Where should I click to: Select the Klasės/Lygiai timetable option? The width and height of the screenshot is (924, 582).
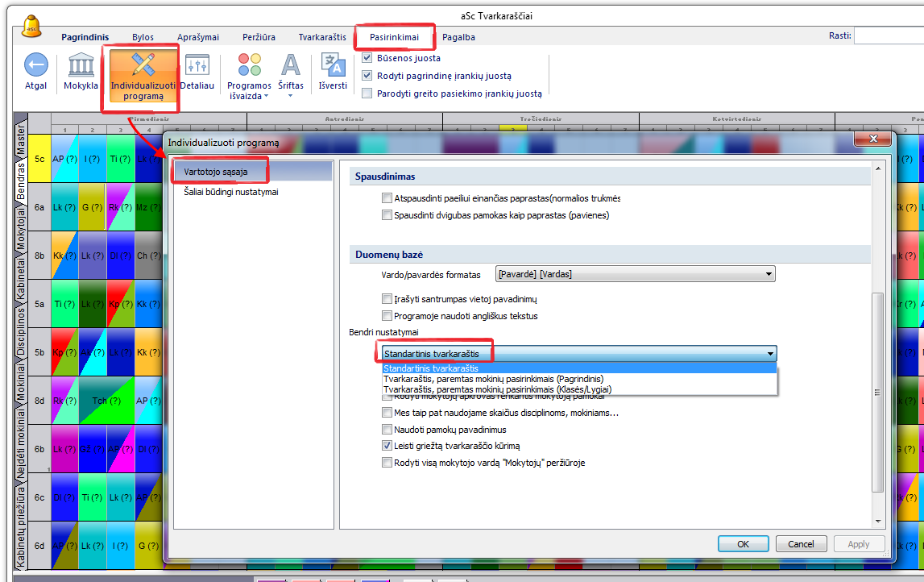click(x=497, y=389)
